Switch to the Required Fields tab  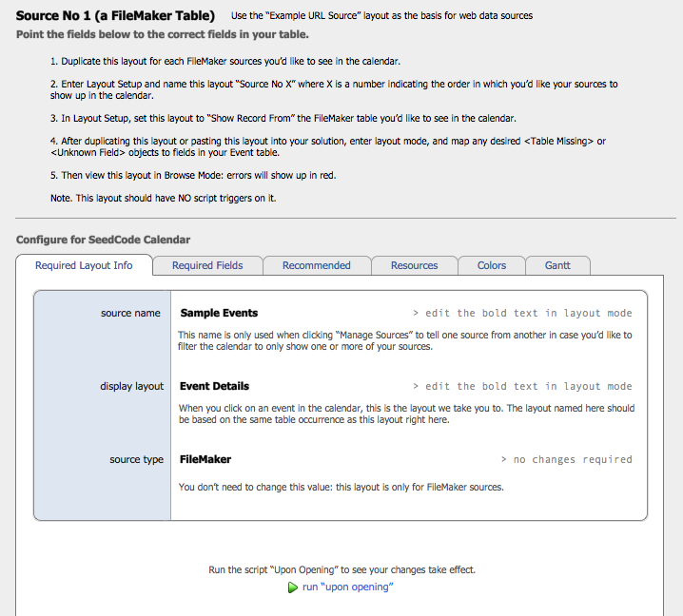pos(207,265)
